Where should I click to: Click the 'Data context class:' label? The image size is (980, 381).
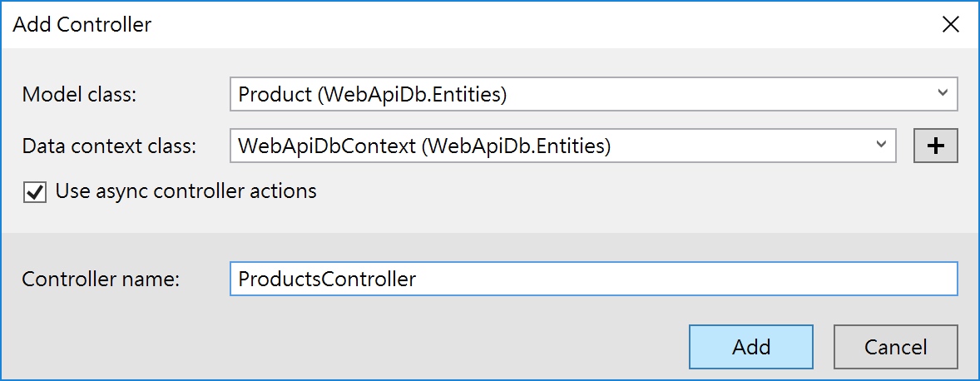click(x=109, y=146)
